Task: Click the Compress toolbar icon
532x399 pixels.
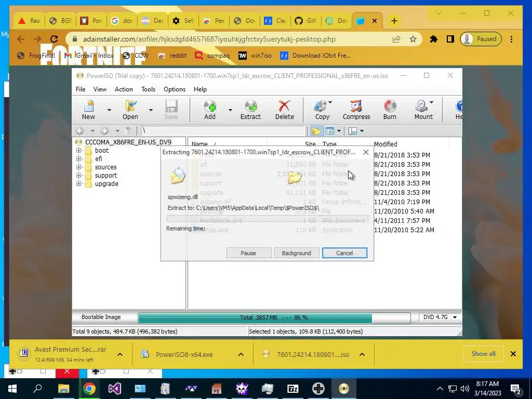Action: [x=356, y=110]
